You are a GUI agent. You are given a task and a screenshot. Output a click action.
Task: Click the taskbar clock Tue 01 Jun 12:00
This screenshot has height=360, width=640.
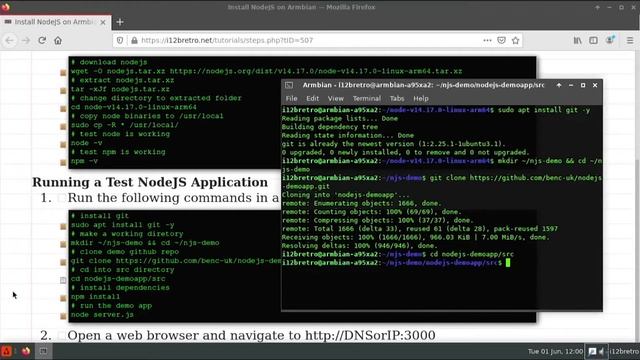(555, 351)
